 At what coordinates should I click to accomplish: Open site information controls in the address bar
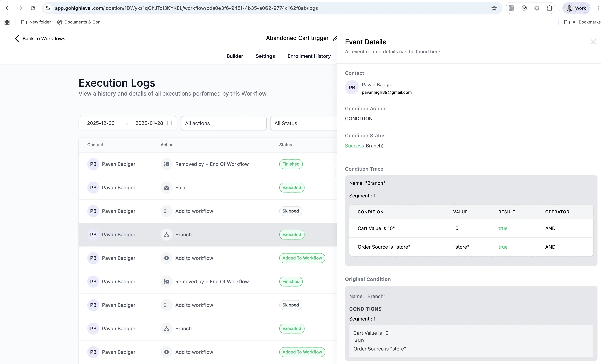click(x=48, y=8)
